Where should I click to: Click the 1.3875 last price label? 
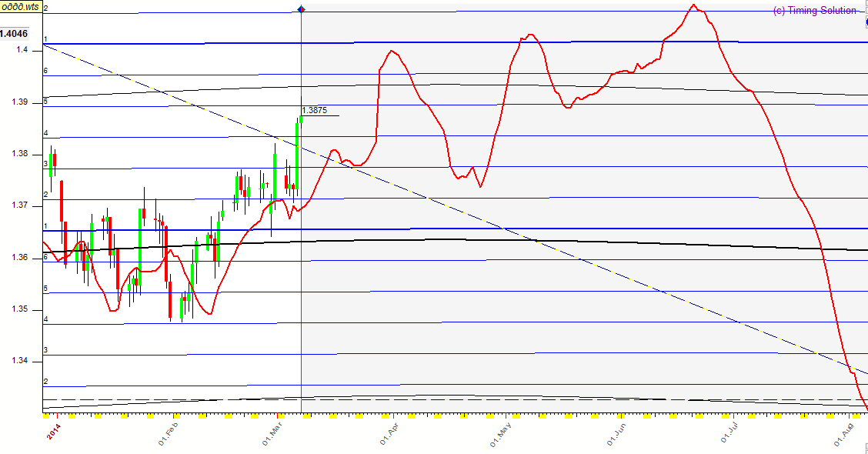pos(315,111)
